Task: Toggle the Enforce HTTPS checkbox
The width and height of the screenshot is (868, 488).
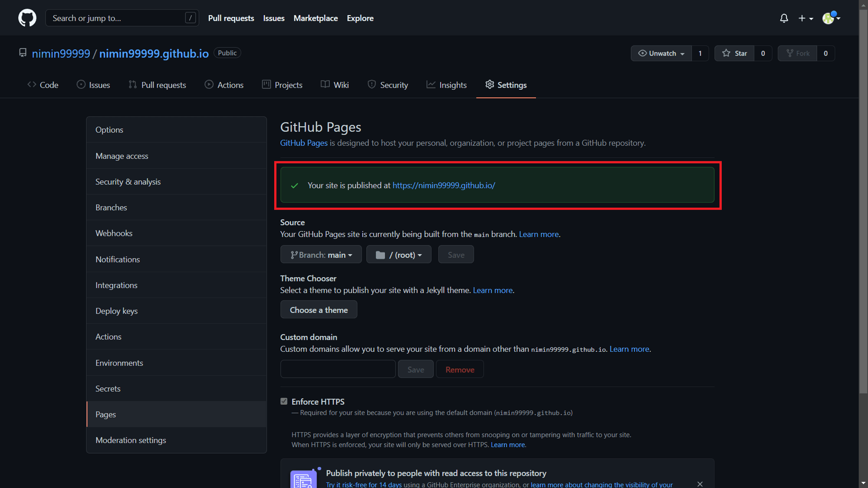Action: click(284, 401)
